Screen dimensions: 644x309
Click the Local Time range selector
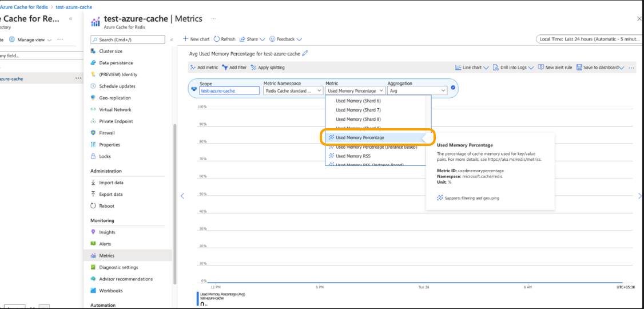point(589,39)
